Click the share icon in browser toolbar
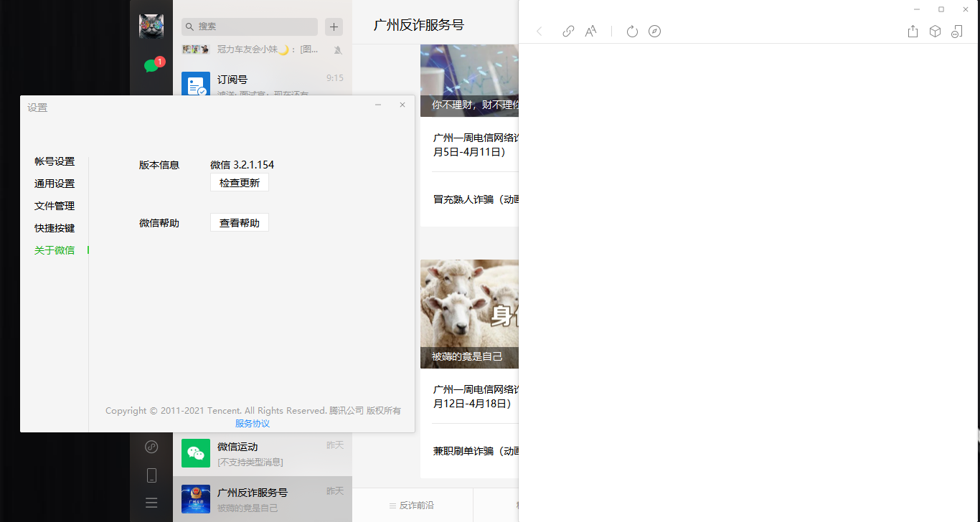 pos(913,32)
